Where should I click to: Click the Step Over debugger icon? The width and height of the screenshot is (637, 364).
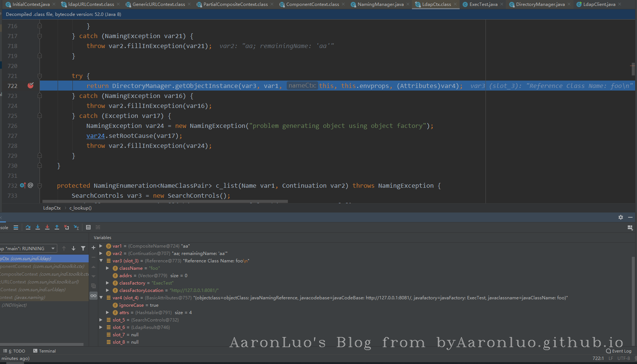pos(28,227)
